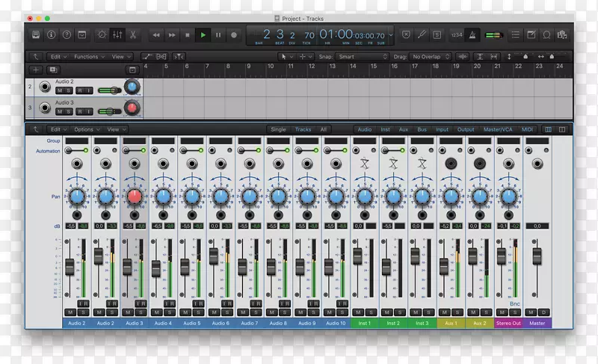Enable record on Audio 2 track header
598x364 pixels.
tap(78, 90)
